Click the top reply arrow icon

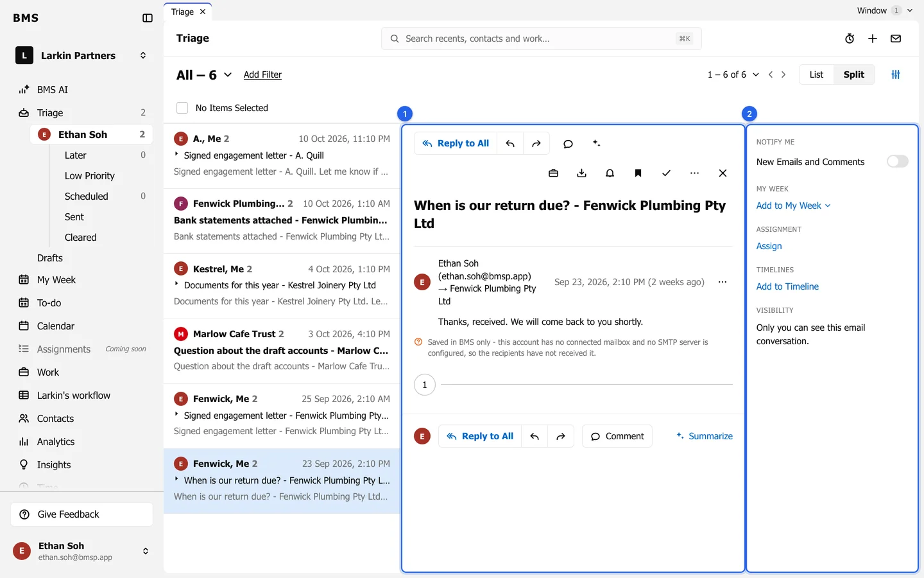pos(510,144)
